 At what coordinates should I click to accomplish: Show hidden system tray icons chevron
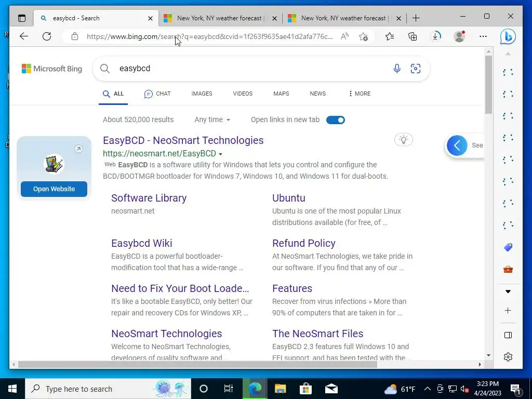[x=428, y=389]
